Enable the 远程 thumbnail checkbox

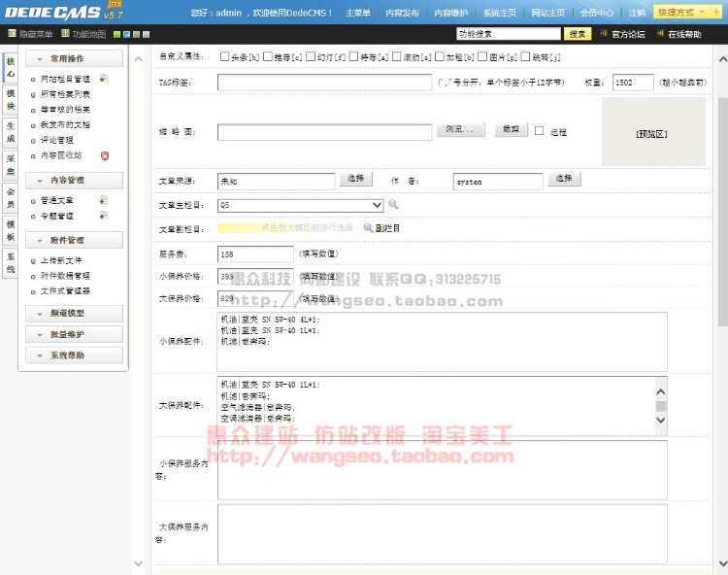pos(539,130)
